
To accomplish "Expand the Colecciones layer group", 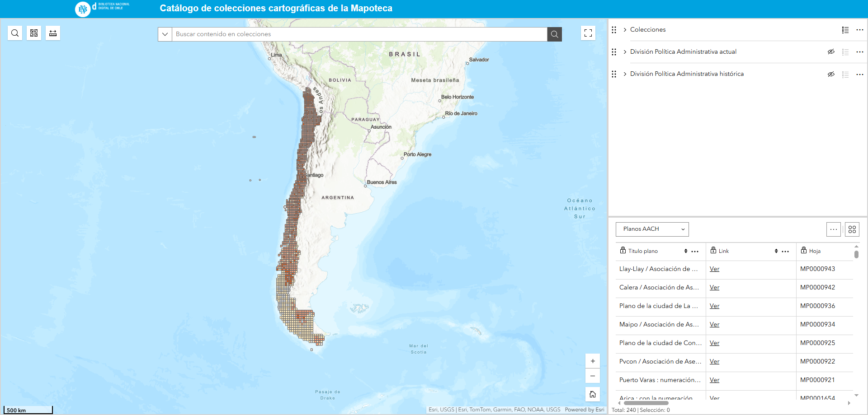I will pyautogui.click(x=625, y=30).
